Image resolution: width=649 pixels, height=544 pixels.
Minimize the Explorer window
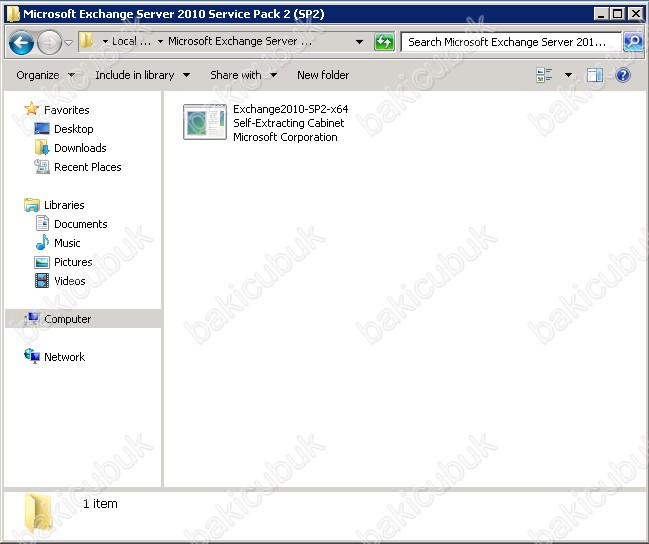click(x=601, y=14)
